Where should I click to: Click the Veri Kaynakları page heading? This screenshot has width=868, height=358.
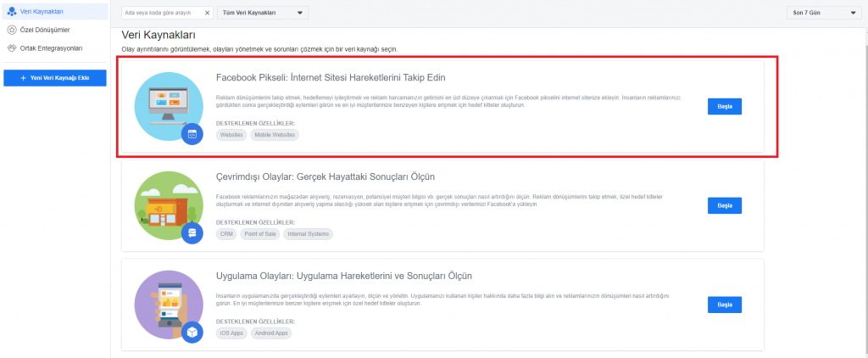point(159,36)
